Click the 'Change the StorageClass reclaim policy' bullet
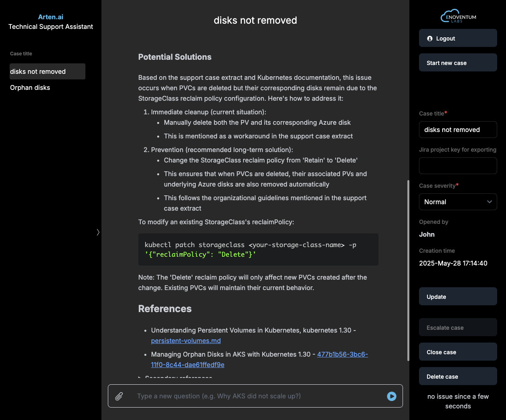This screenshot has height=420, width=506. pos(261,160)
